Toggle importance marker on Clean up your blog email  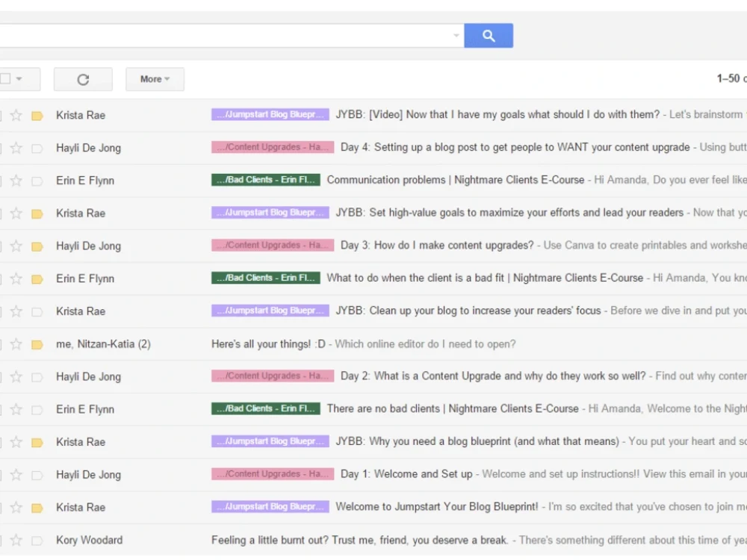[x=37, y=312]
